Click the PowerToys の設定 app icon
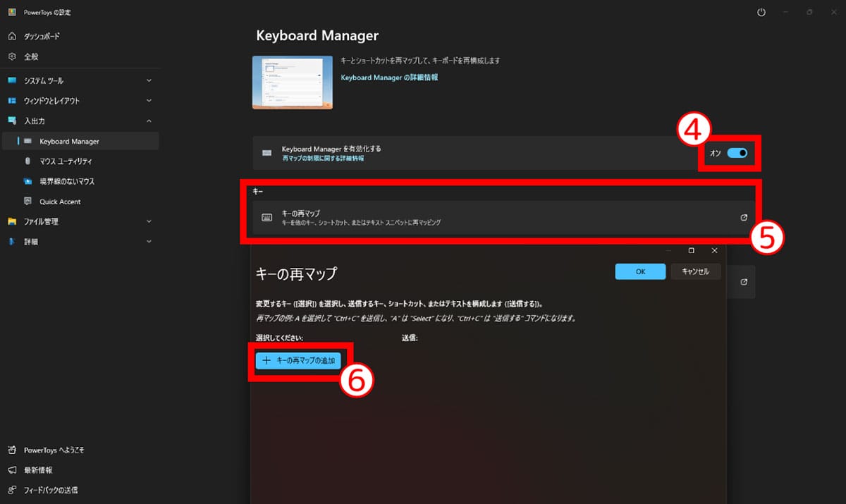 12,13
